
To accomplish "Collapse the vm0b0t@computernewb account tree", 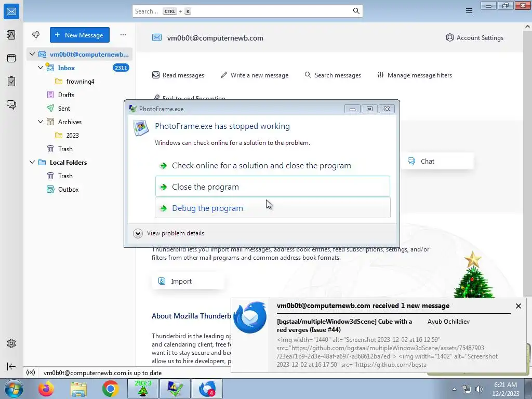I will pyautogui.click(x=32, y=54).
